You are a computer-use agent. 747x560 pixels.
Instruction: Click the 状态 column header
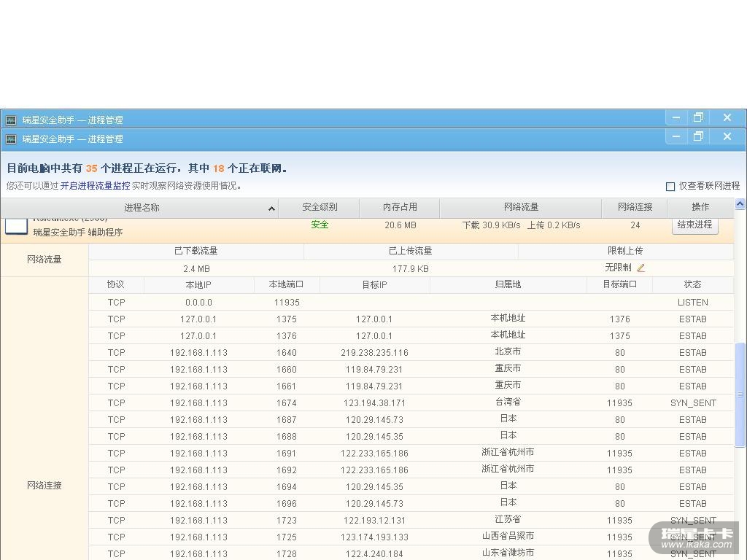click(x=692, y=285)
